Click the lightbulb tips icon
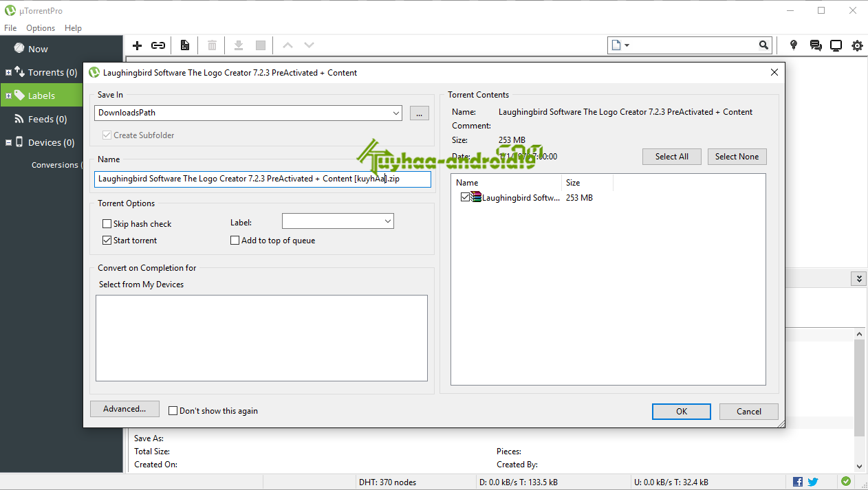This screenshot has height=490, width=868. pyautogui.click(x=794, y=45)
